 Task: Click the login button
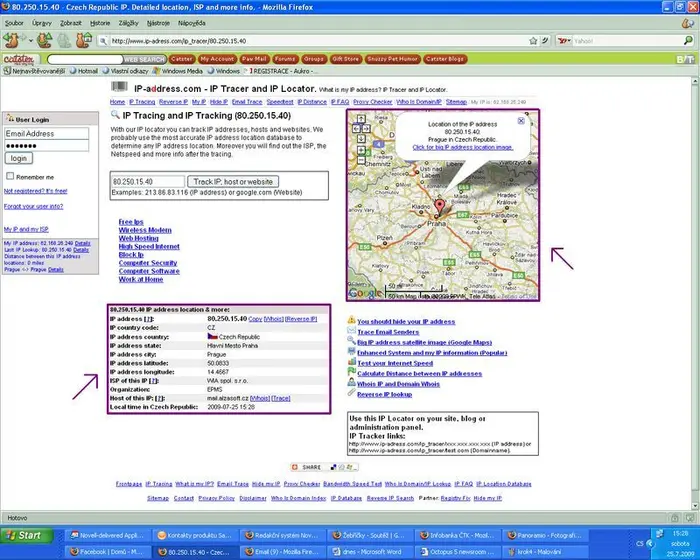pos(18,158)
